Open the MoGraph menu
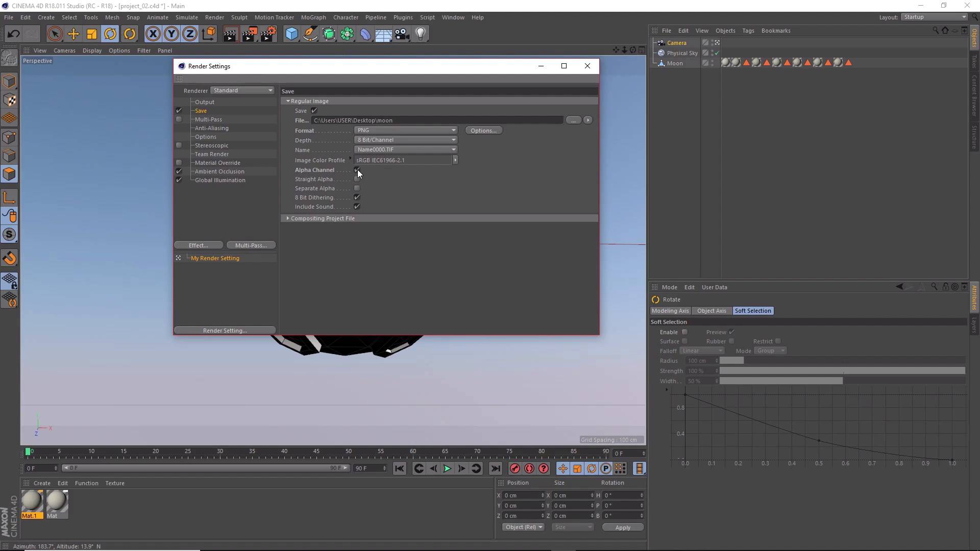Screen dimensions: 980x551 pyautogui.click(x=313, y=17)
